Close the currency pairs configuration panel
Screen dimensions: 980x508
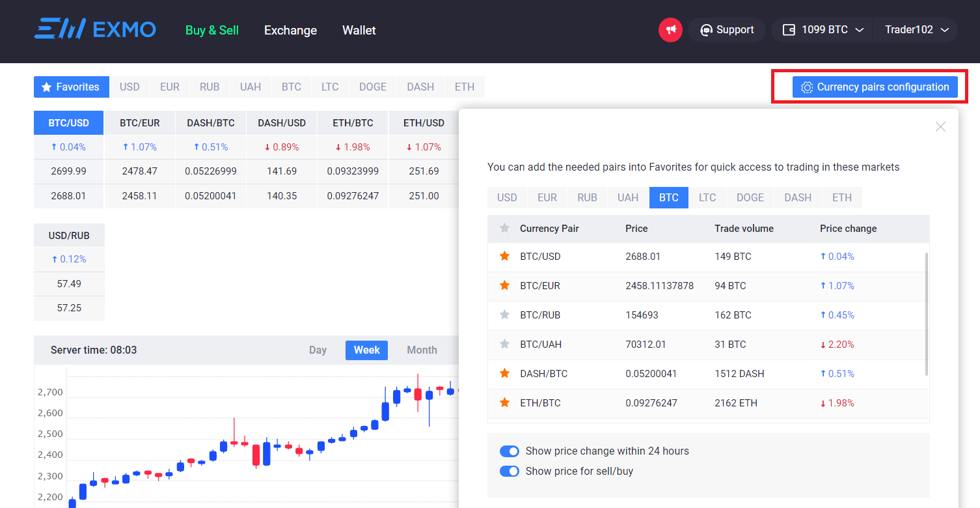940,127
